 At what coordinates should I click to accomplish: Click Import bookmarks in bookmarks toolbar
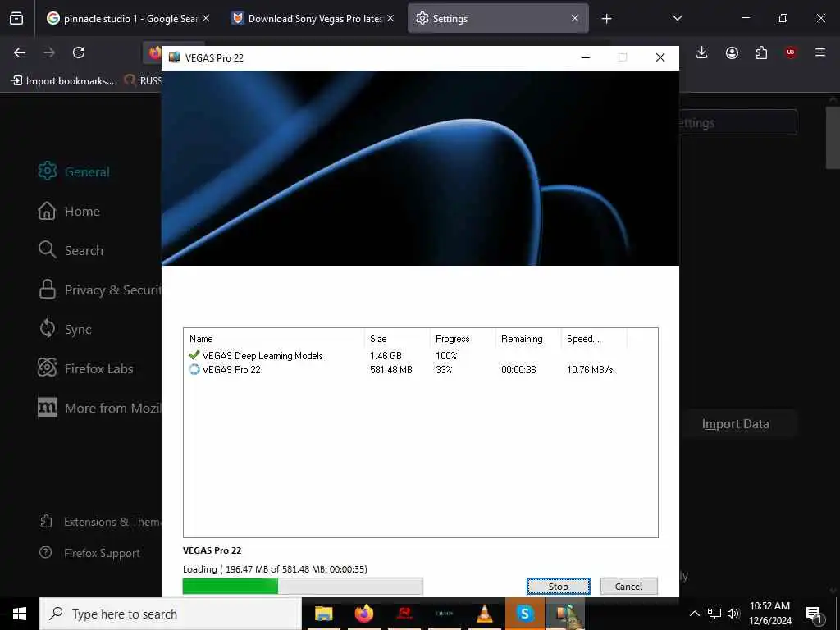pyautogui.click(x=62, y=81)
